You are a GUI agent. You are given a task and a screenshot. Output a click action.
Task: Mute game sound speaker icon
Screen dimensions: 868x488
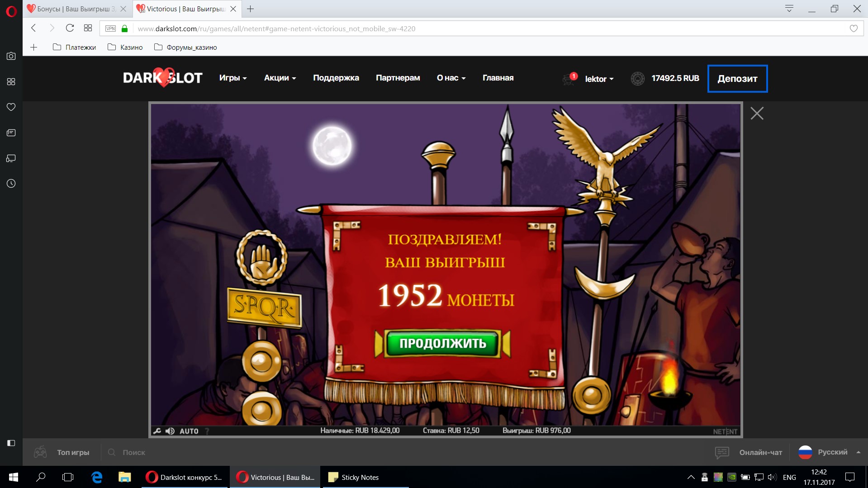(x=170, y=431)
